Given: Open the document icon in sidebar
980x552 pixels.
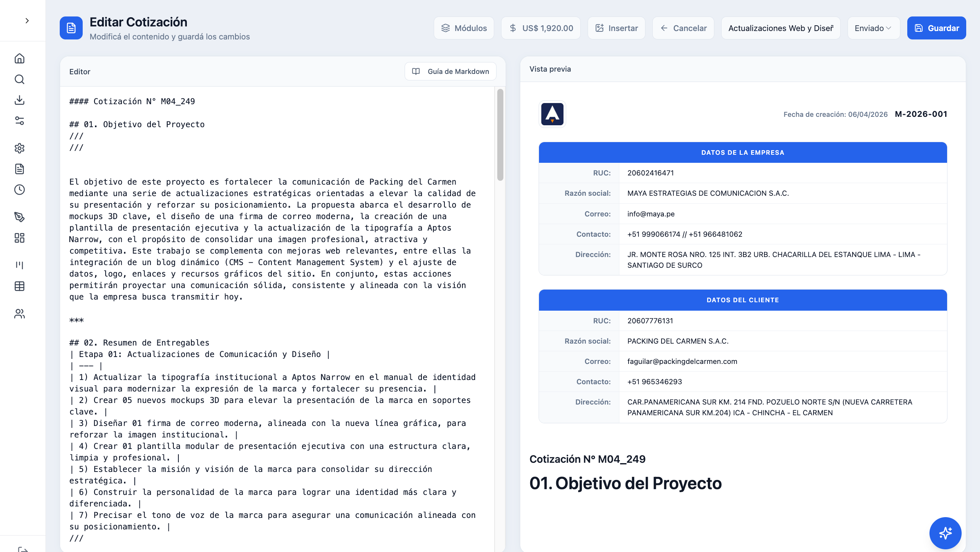Looking at the screenshot, I should click(x=20, y=169).
